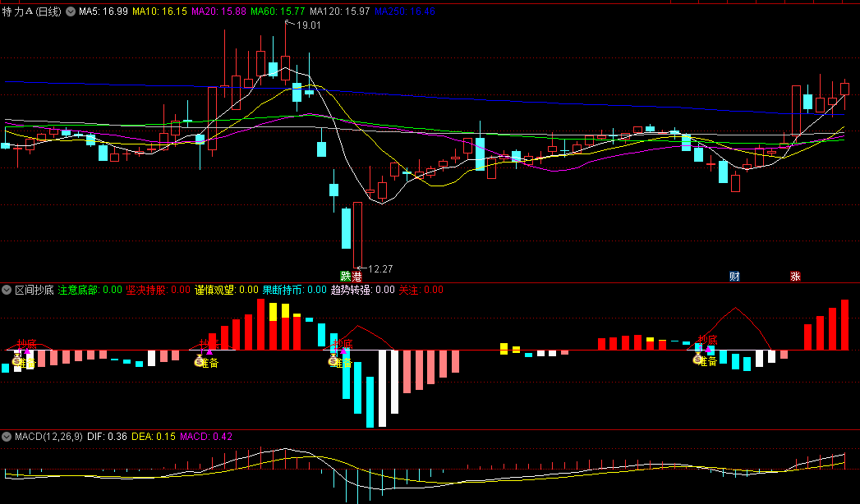Viewport: 860px width, 504px height.
Task: Open the dropdown circle before MACD(12,26,9)
Action: tap(7, 437)
